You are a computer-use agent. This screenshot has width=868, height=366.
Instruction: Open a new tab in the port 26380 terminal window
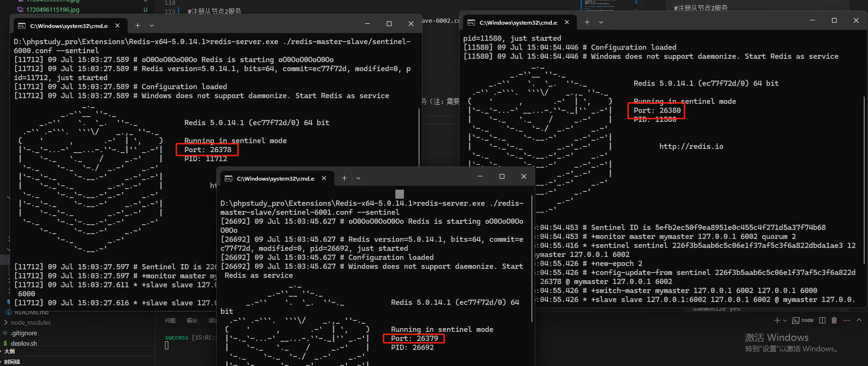point(587,22)
